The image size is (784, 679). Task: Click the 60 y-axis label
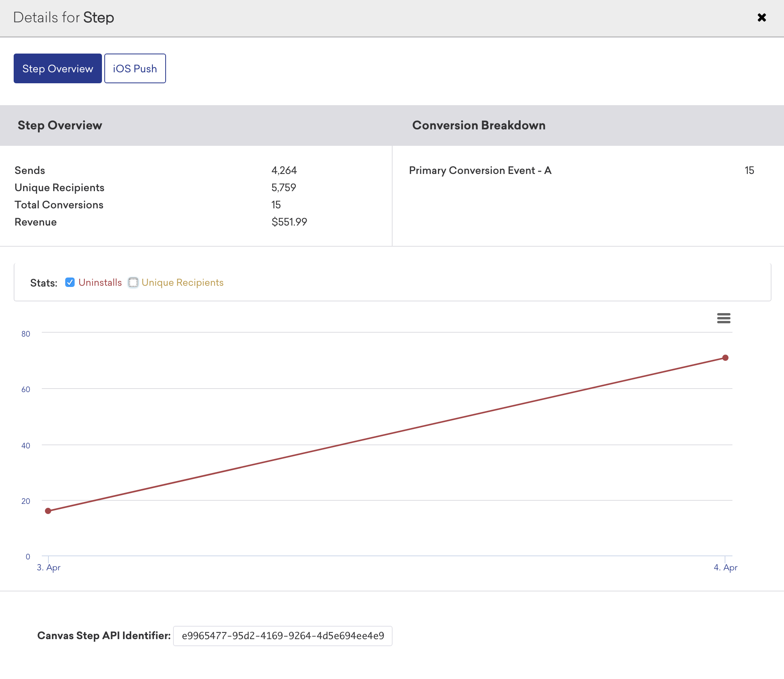[26, 389]
